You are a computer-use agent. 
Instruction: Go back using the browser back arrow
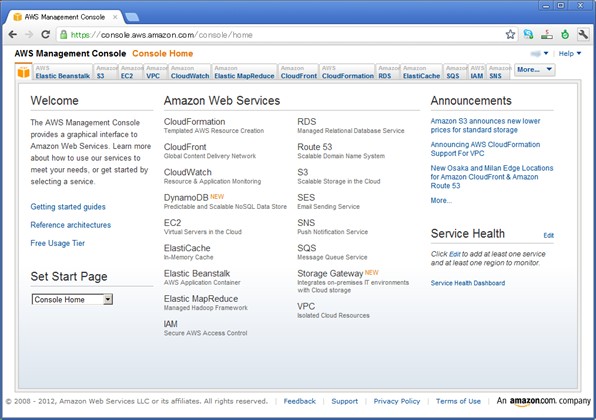tap(13, 35)
